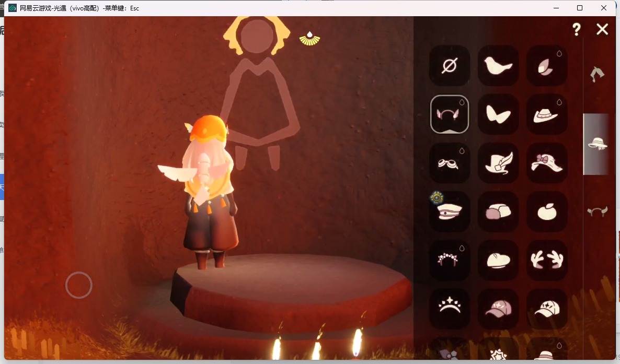Open the hat category tab

pyautogui.click(x=597, y=144)
